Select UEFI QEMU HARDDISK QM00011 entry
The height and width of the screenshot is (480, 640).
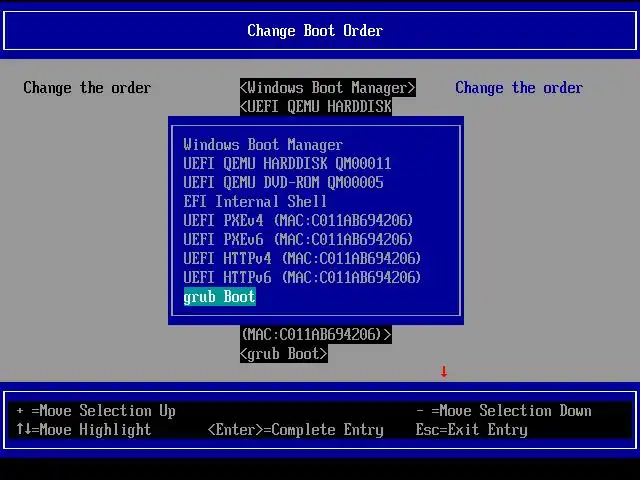[287, 164]
